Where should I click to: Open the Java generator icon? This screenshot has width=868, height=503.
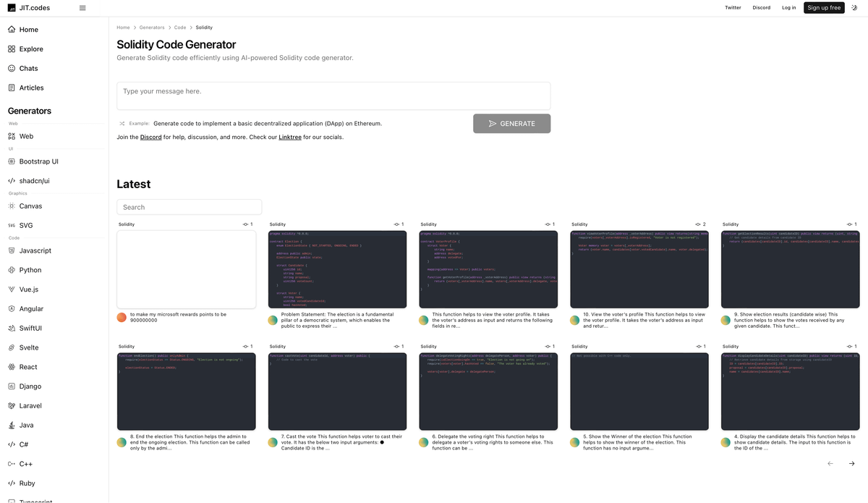(12, 426)
